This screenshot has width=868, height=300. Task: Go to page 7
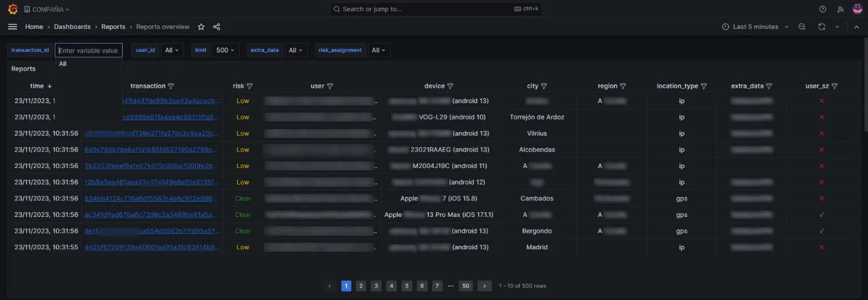click(437, 286)
